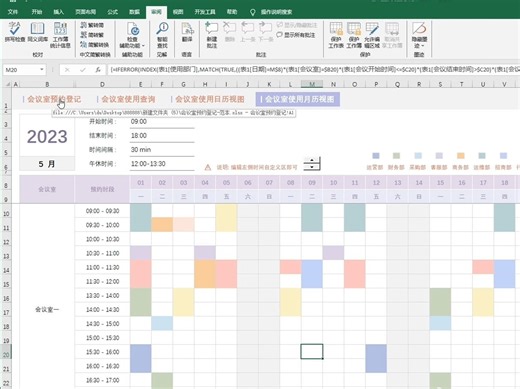Switch to the 帮助 ribbon tab
This screenshot has width=520, height=389.
tap(232, 12)
